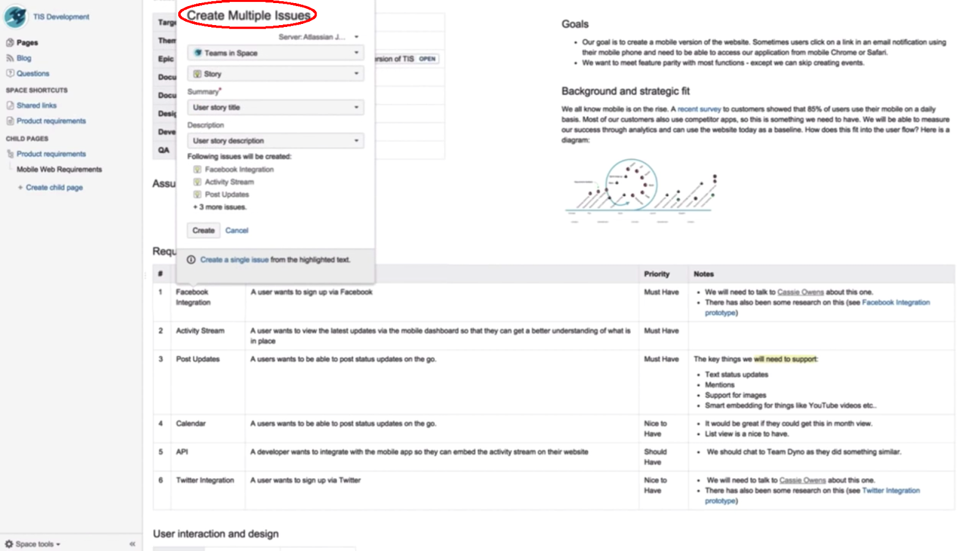Screen dimensions: 980x551
Task: Click the Blog feed icon
Action: point(10,58)
